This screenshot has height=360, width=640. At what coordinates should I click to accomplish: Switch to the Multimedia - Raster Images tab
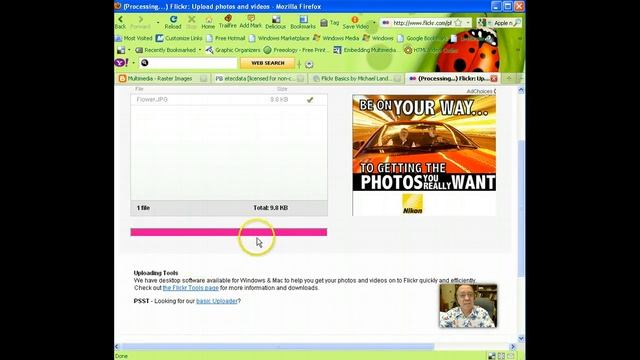point(163,78)
